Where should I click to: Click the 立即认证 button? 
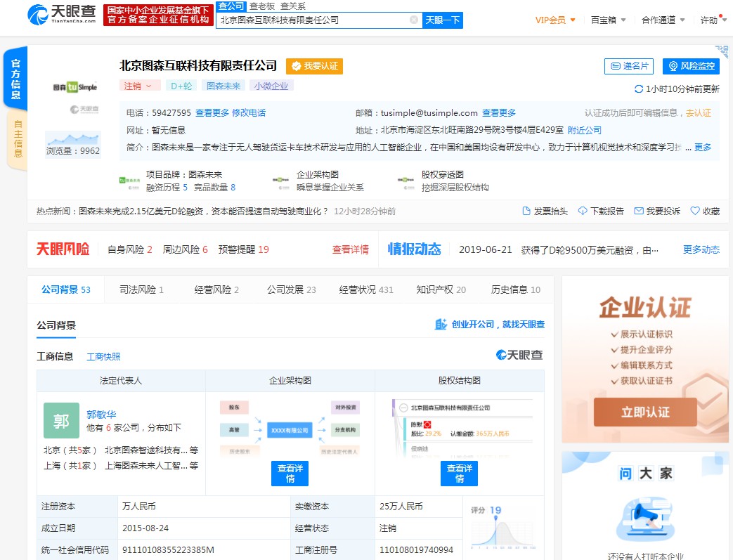click(645, 412)
